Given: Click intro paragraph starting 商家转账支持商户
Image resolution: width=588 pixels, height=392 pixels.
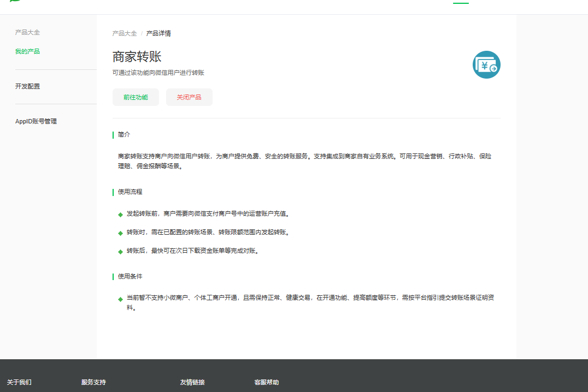Looking at the screenshot, I should [x=304, y=161].
